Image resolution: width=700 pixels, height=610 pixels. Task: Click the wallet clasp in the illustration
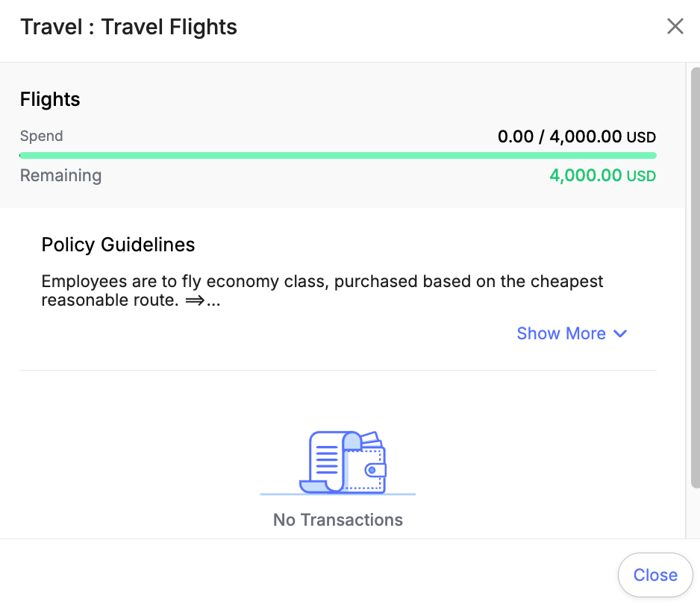(375, 470)
